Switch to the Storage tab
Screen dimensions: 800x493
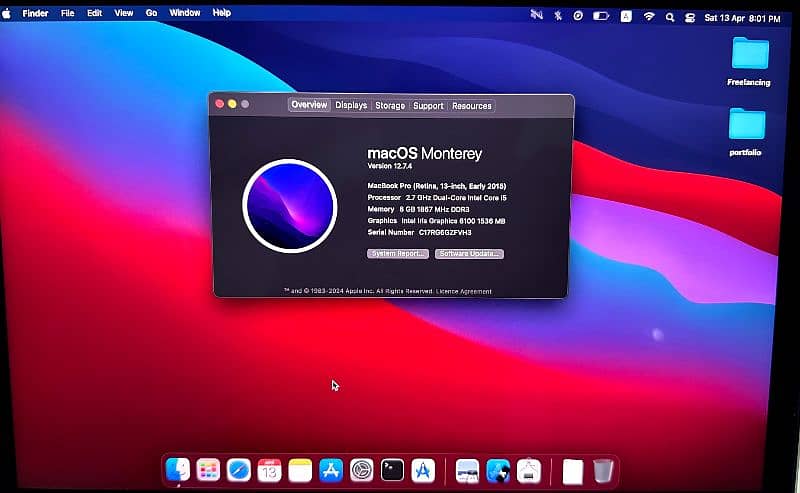(390, 105)
